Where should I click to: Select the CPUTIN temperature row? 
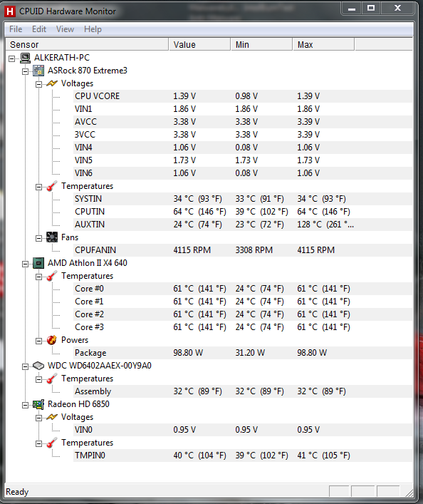click(243, 212)
